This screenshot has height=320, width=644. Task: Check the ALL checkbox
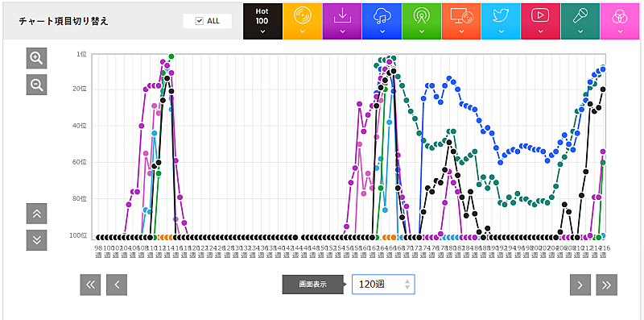point(200,21)
